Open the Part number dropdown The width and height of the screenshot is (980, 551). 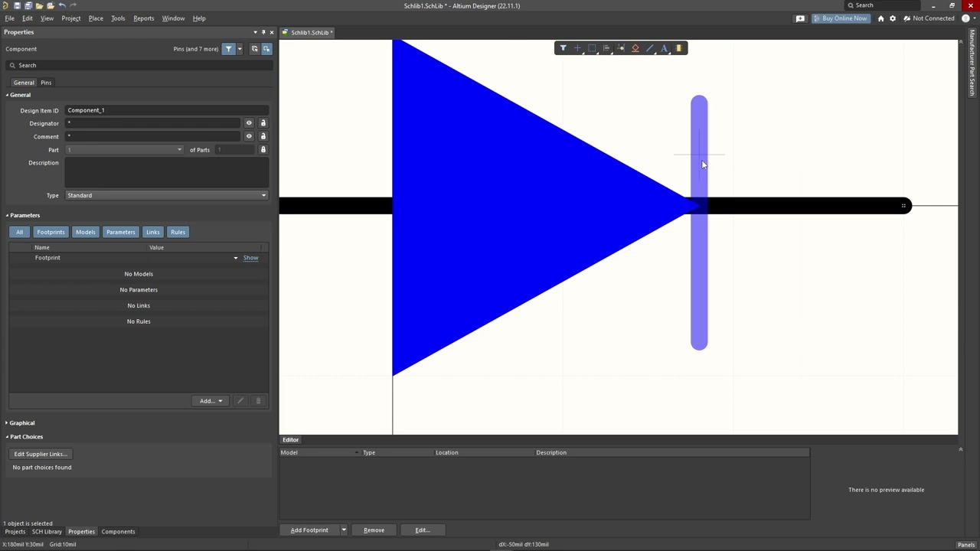(125, 150)
